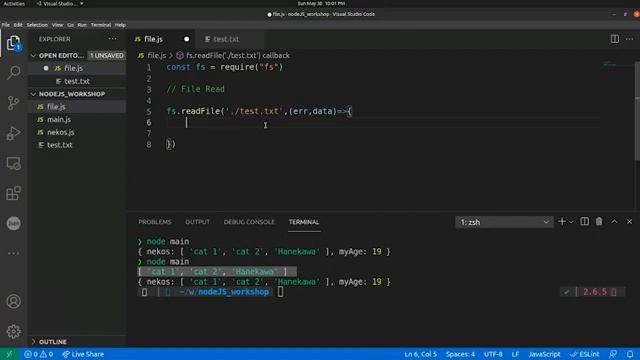Open launch profile dropdown next to plus
The width and height of the screenshot is (640, 360).
click(x=571, y=222)
